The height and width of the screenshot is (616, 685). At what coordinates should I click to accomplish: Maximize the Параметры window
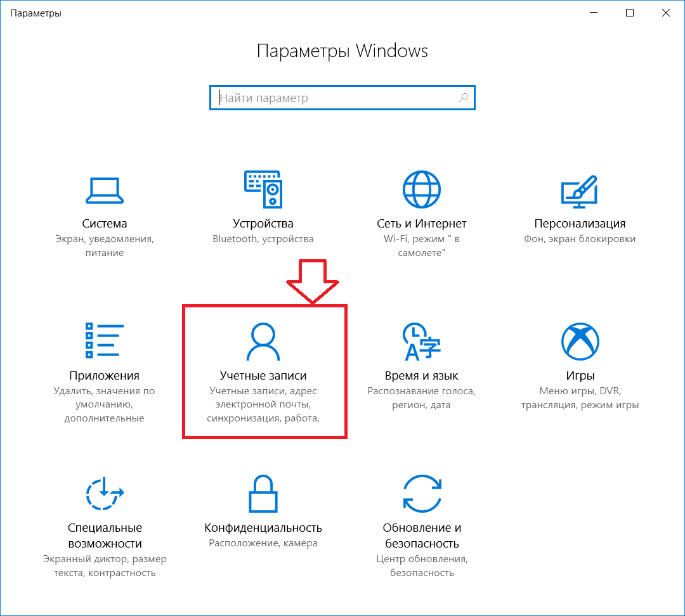point(630,13)
